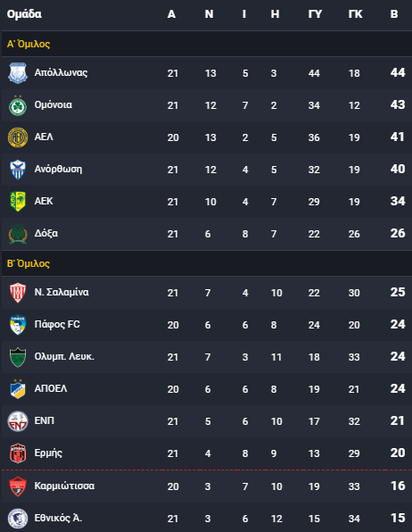This screenshot has width=412, height=532.
Task: Sort by the ΓΥ column header
Action: pyautogui.click(x=315, y=14)
